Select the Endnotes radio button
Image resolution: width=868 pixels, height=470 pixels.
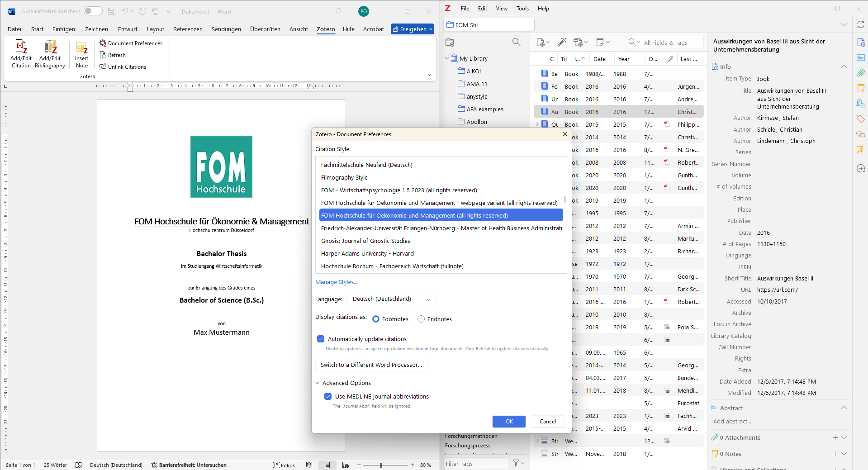coord(421,319)
